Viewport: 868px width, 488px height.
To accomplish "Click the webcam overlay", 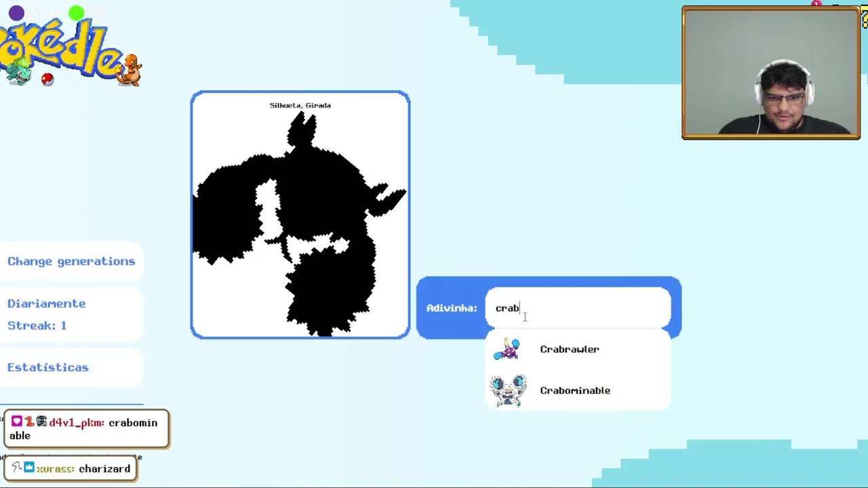I will coord(771,73).
